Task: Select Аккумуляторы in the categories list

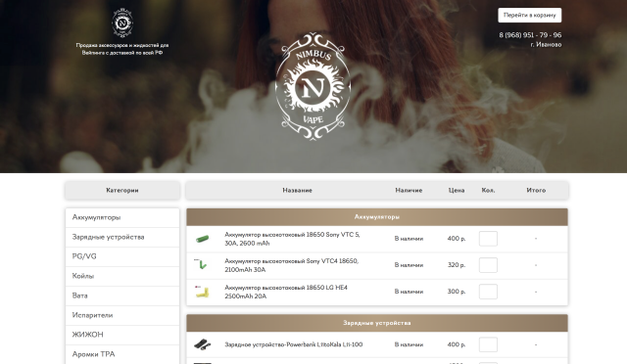Action: point(122,218)
